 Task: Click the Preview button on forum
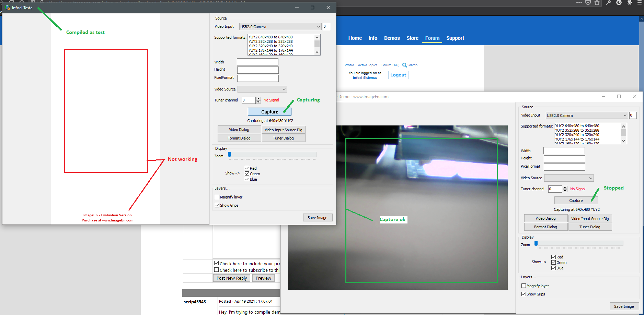pyautogui.click(x=263, y=278)
